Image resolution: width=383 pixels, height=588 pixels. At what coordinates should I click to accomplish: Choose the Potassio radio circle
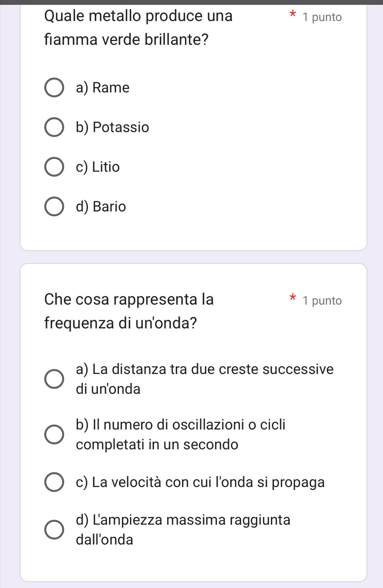click(x=54, y=127)
